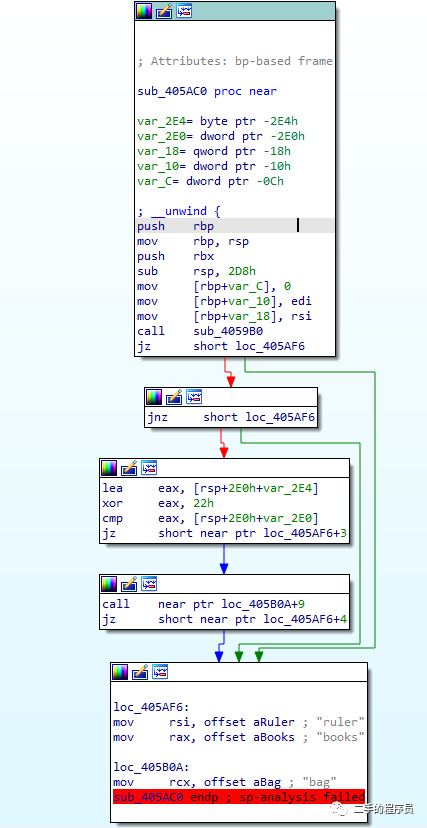Image resolution: width=427 pixels, height=828 pixels.
Task: Click pencil edit icon on sub_405AC0 proc node
Action: 164,11
